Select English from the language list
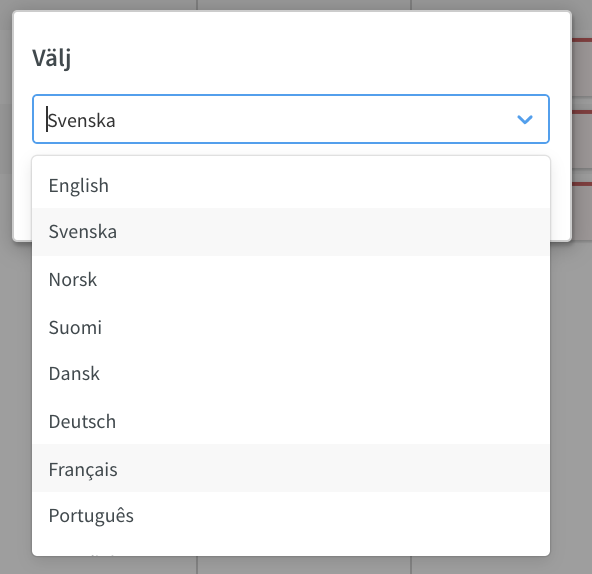The width and height of the screenshot is (592, 574). point(291,185)
